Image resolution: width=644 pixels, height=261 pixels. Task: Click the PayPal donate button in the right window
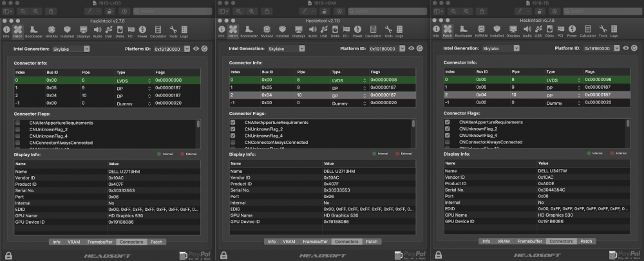(x=625, y=255)
